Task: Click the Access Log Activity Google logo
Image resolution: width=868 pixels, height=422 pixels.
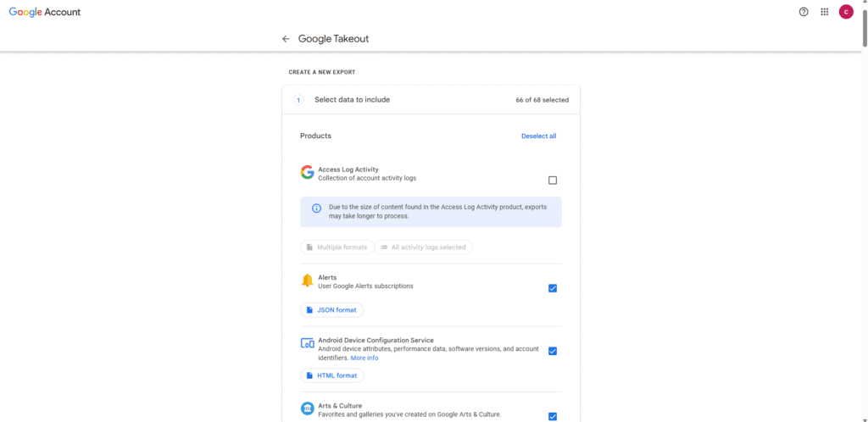Action: click(x=307, y=173)
